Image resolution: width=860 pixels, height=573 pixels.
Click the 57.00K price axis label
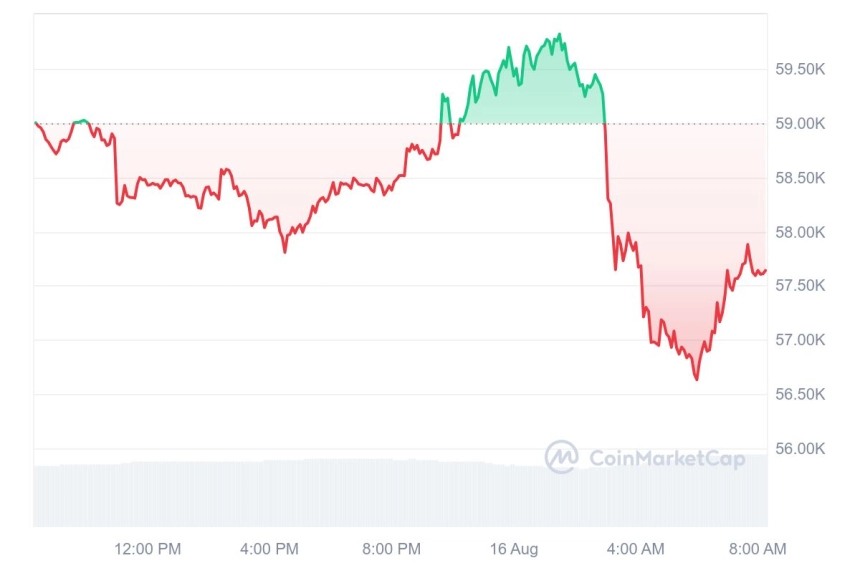coord(800,340)
